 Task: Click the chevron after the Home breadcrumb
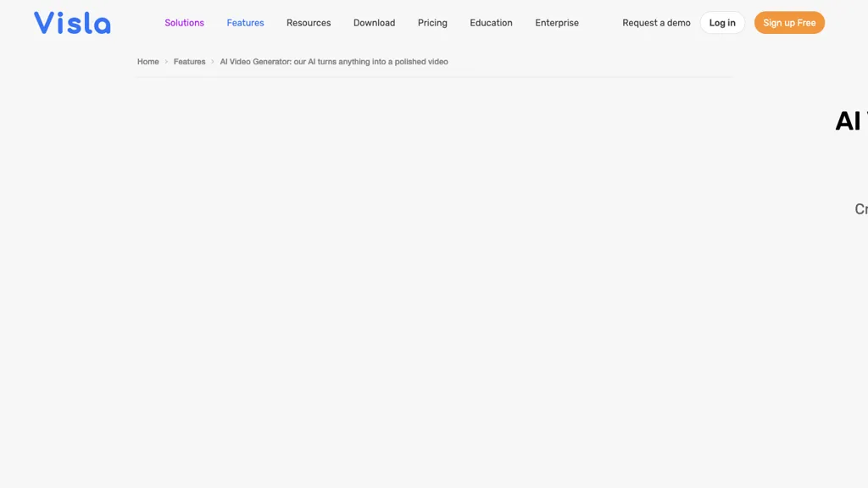(x=164, y=61)
